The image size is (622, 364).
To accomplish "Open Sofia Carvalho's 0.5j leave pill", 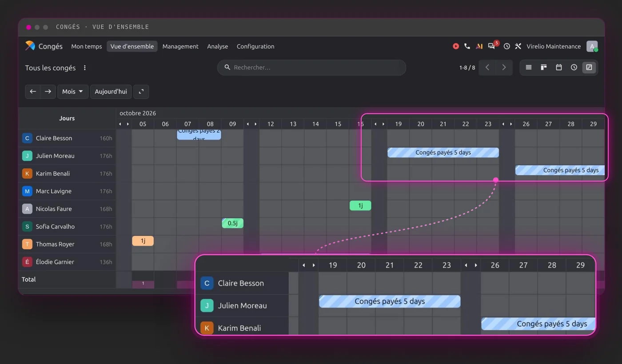I will tap(232, 223).
